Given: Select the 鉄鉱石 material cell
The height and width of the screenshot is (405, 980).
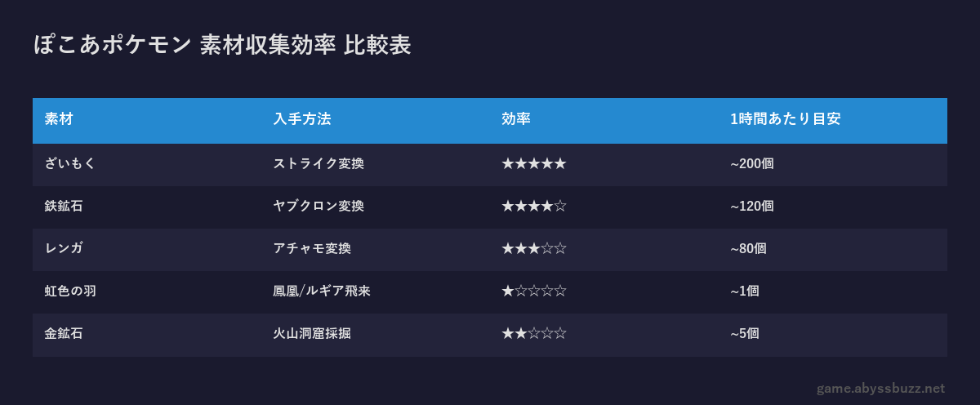Looking at the screenshot, I should tap(64, 206).
